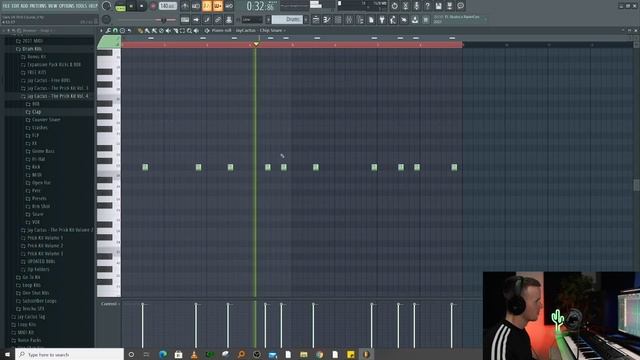Open the global snap selector 'Line'
This screenshot has height=360, width=640.
click(252, 20)
